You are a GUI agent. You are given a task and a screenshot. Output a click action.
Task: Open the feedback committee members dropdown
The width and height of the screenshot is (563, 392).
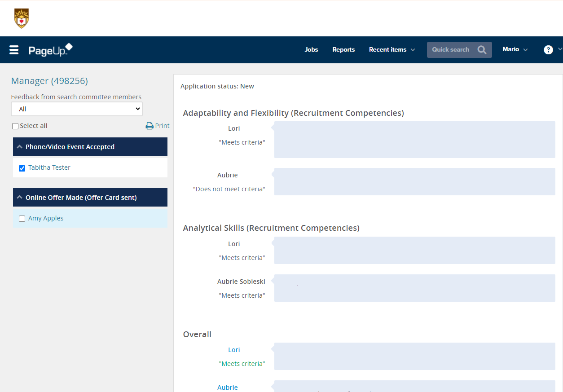pyautogui.click(x=76, y=109)
